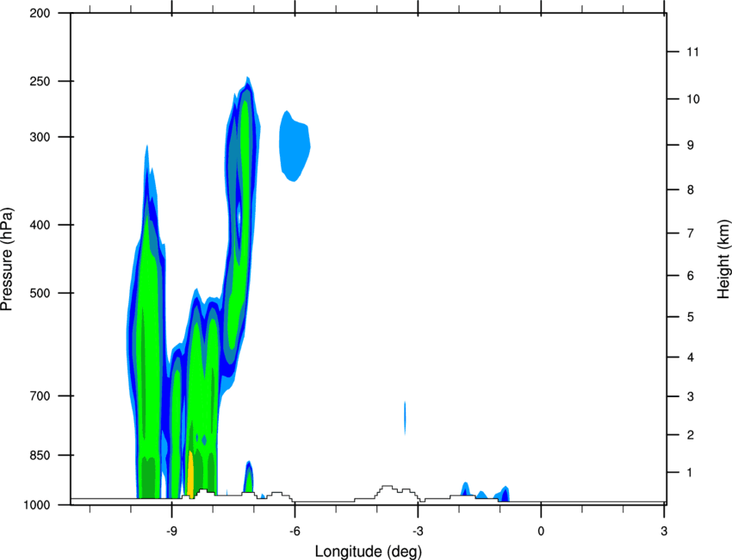
Task: Click the -3 longitude tick label
Action: (x=418, y=531)
